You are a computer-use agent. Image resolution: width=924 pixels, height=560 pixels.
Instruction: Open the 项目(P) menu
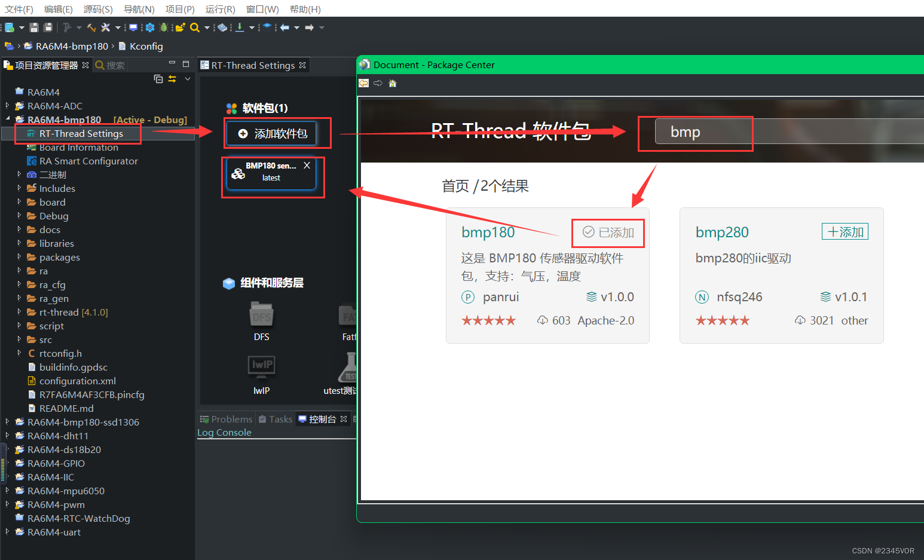pos(180,9)
